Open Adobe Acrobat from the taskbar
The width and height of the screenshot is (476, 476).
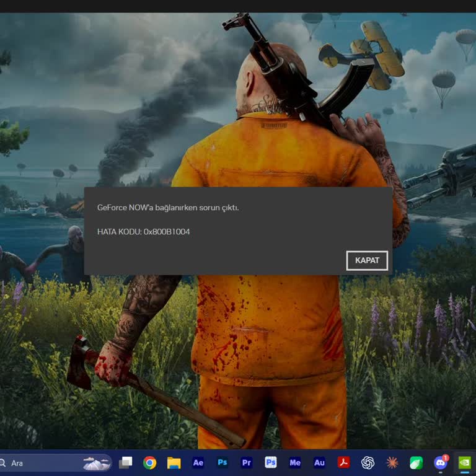pos(343,462)
